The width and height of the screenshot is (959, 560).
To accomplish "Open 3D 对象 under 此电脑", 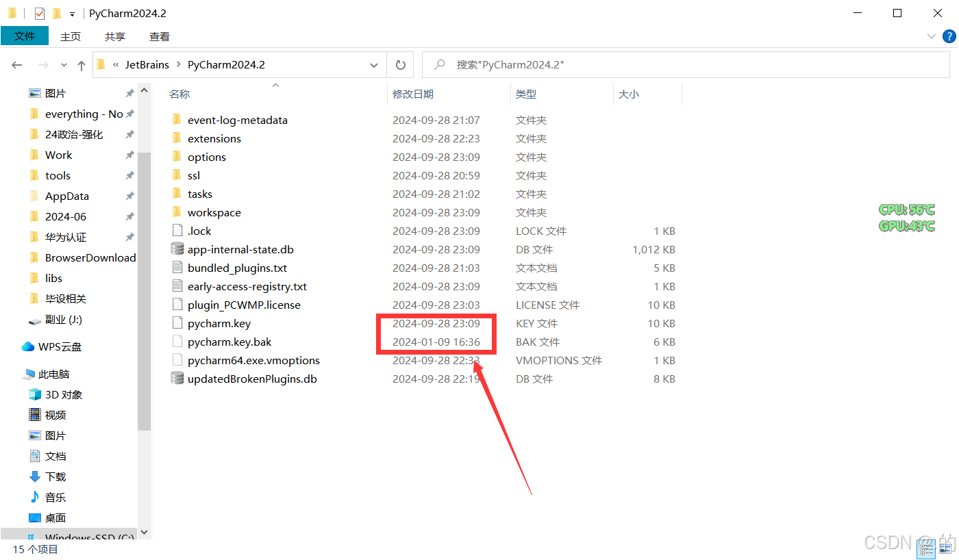I will tap(63, 394).
